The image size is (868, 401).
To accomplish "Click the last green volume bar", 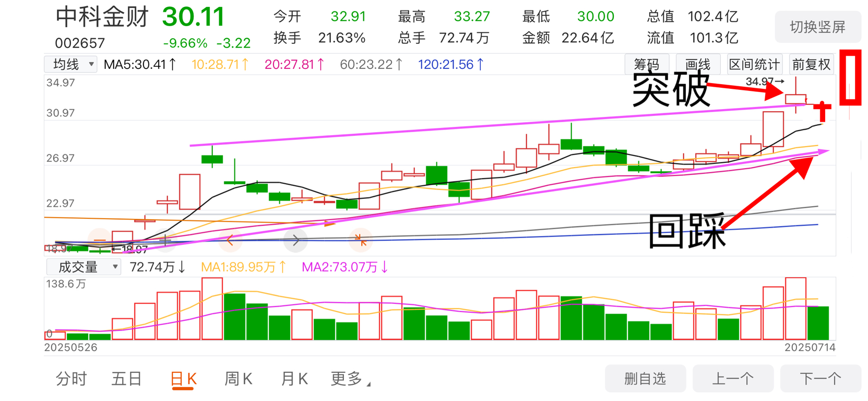I will click(818, 323).
